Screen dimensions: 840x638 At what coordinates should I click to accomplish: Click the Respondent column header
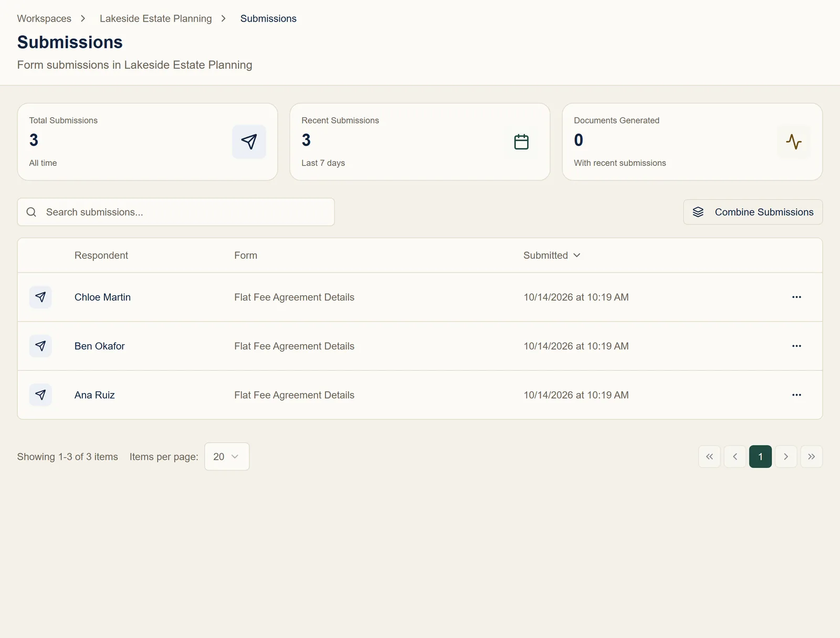click(x=101, y=256)
